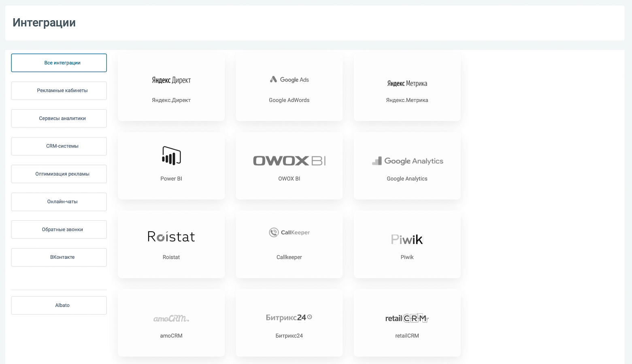Choose the Онлайн-чаты category
Viewport: 632px width, 364px height.
(59, 202)
